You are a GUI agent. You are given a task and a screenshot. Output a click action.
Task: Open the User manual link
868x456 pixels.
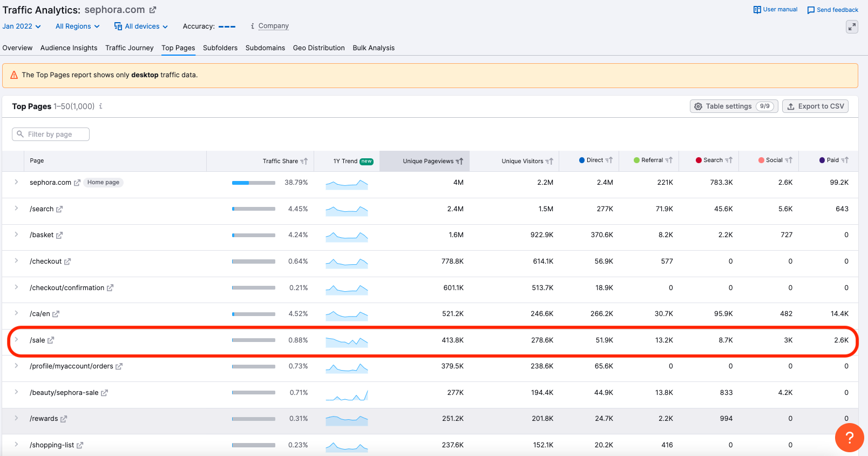tap(776, 10)
